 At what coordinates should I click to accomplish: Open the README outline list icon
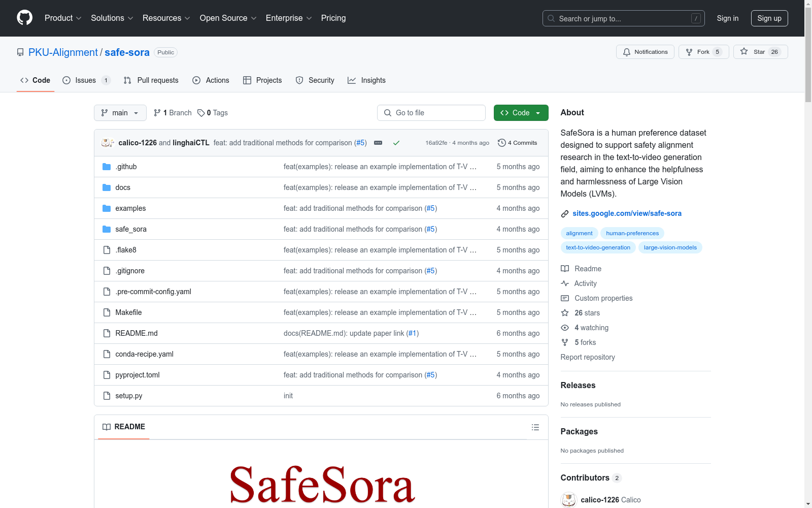click(x=535, y=427)
